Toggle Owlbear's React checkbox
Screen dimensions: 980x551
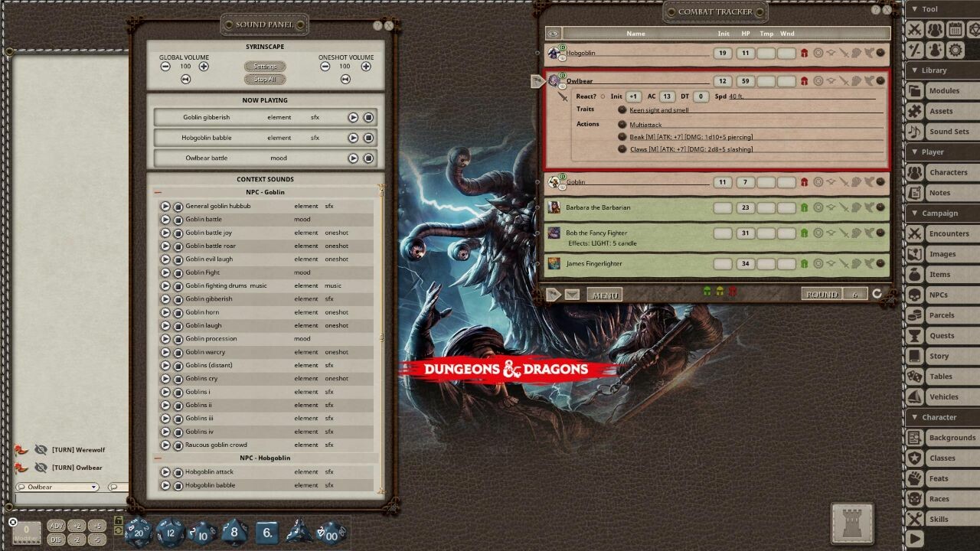pos(603,96)
